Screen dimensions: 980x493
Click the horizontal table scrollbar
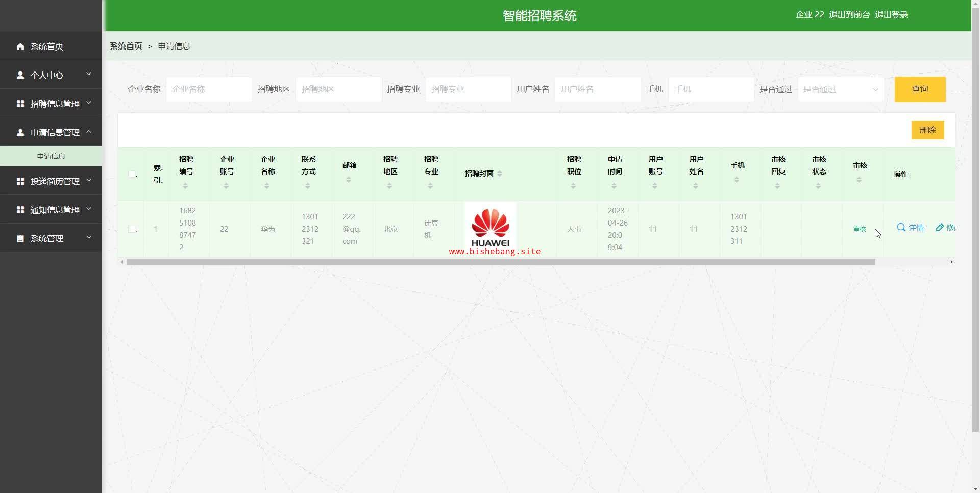click(x=500, y=262)
